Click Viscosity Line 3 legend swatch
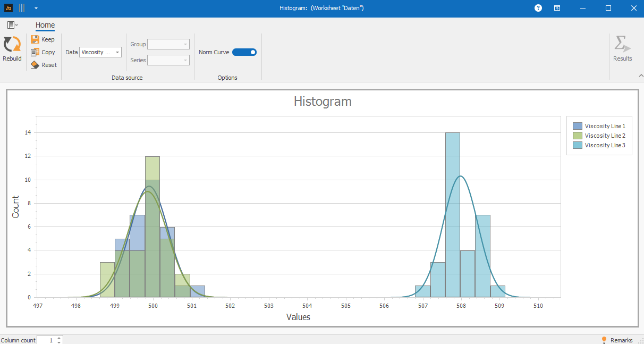The image size is (644, 344). [578, 145]
